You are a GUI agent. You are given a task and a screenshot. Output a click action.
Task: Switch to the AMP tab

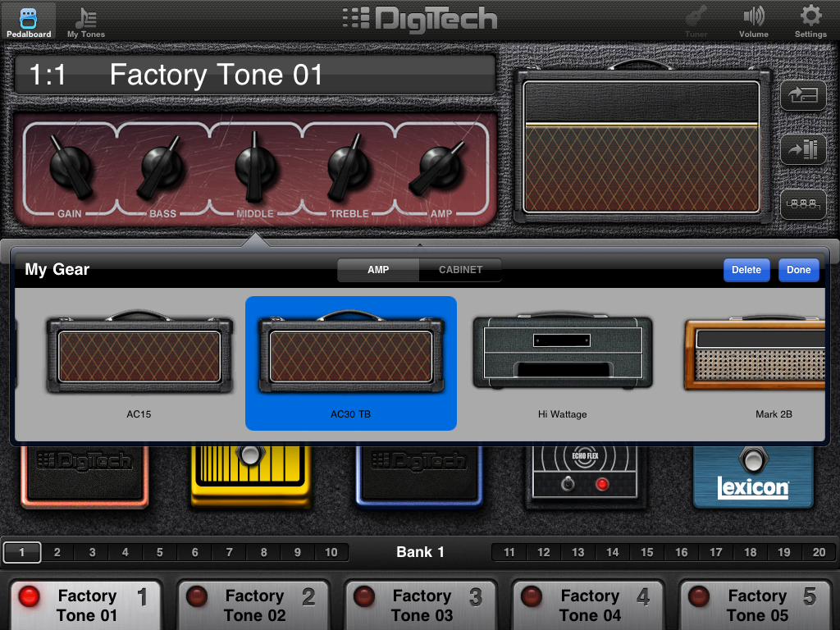[x=378, y=269]
